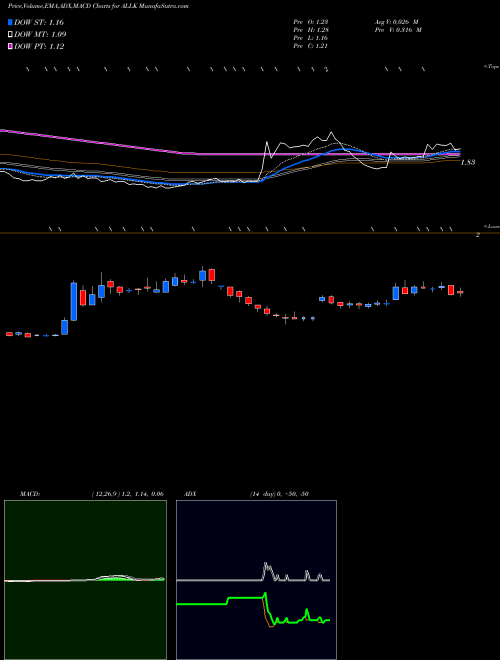Click the 1.33 price label beside the EMA lines
Screen dimensions: 500x660
pos(468,162)
